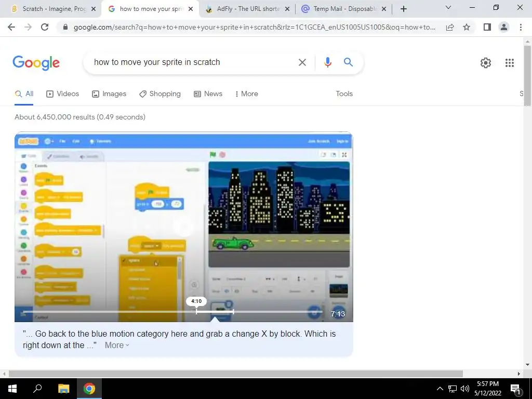Screen dimensions: 532x399
Task: Open Windows taskbar search
Action: tap(37, 389)
